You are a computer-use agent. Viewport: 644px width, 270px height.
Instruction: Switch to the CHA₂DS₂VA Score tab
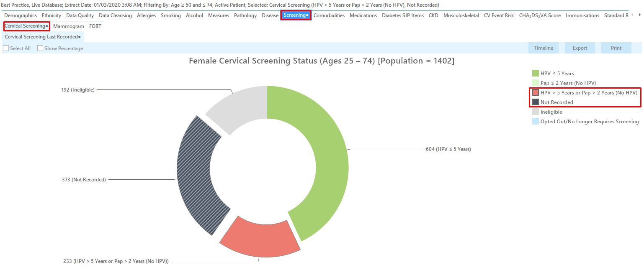(540, 15)
